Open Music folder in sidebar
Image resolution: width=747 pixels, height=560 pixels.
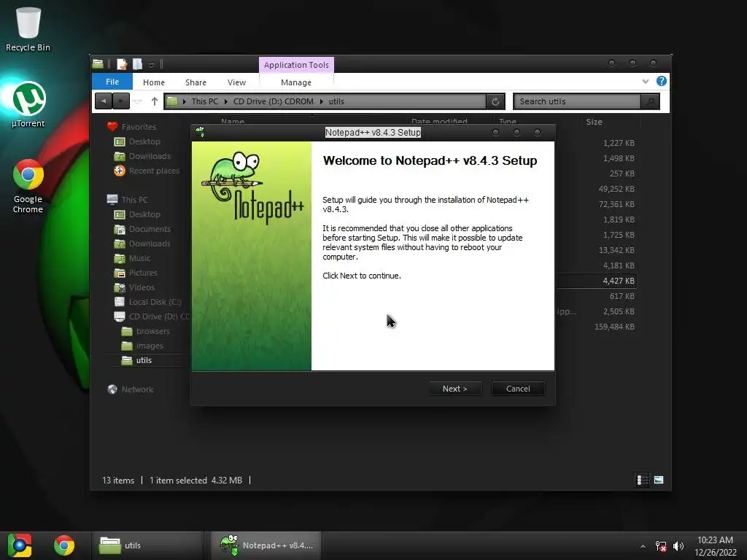[139, 258]
